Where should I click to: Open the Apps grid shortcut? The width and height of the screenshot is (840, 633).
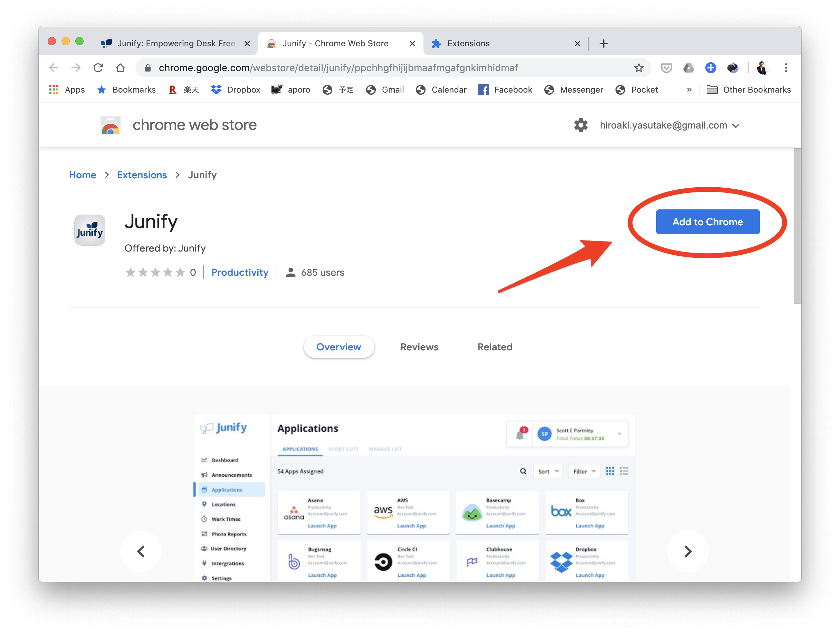[x=67, y=90]
